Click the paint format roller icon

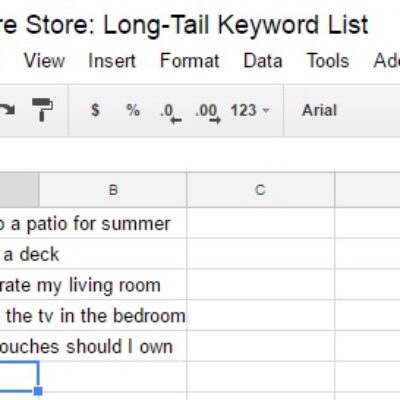tap(42, 110)
